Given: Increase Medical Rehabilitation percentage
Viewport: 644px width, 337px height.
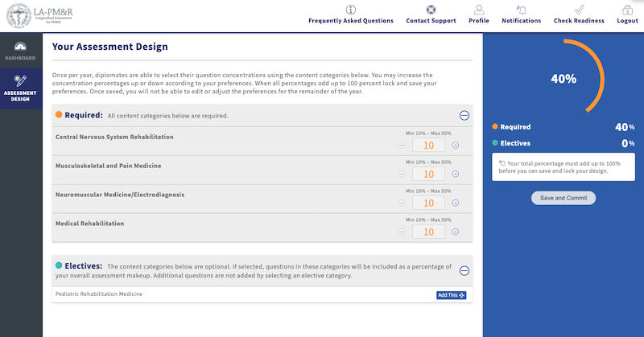Looking at the screenshot, I should [x=456, y=232].
